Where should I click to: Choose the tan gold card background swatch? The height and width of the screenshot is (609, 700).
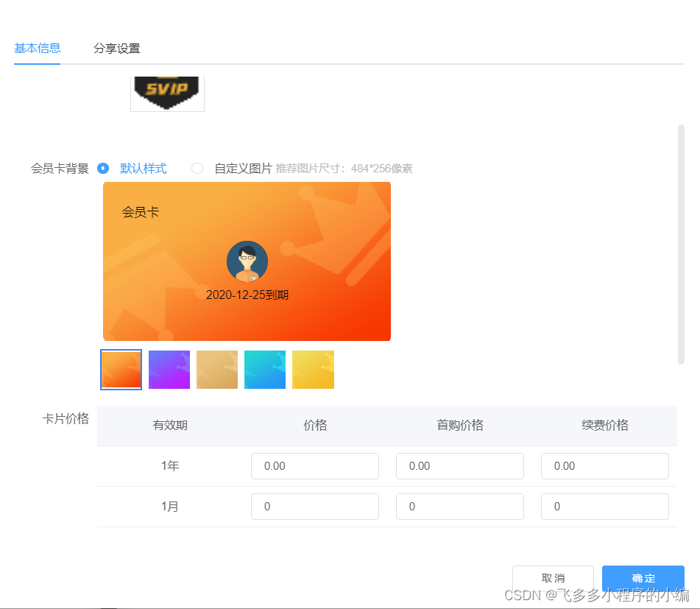click(x=217, y=370)
